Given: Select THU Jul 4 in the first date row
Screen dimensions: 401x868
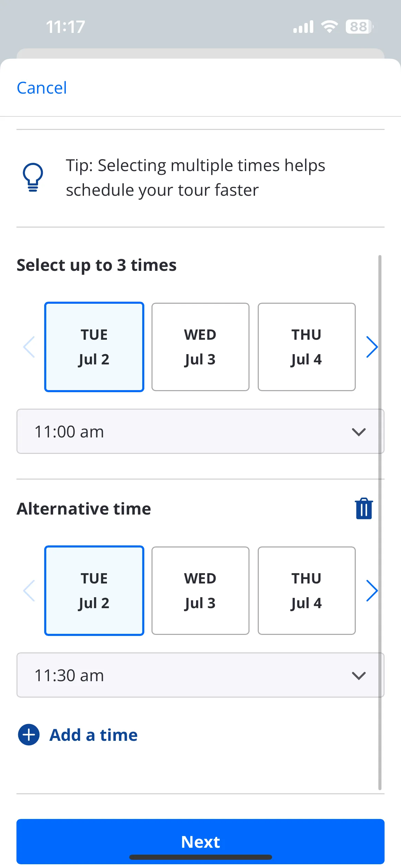Looking at the screenshot, I should (x=307, y=347).
